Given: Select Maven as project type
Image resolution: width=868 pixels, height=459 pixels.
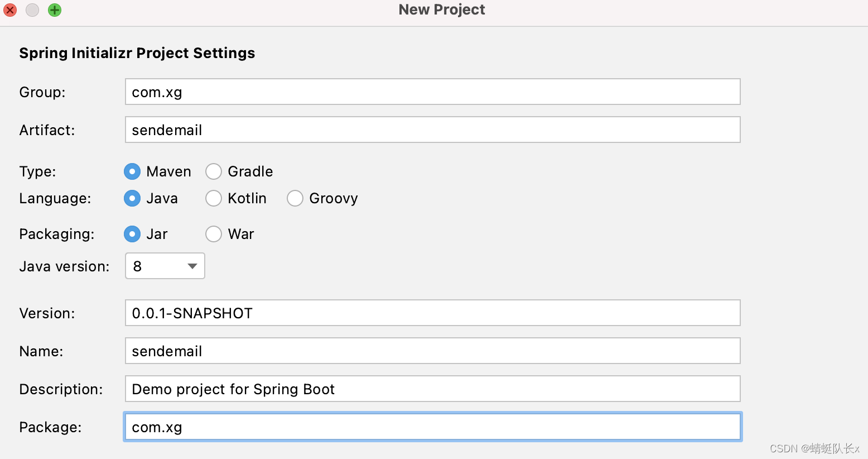Looking at the screenshot, I should coord(132,171).
